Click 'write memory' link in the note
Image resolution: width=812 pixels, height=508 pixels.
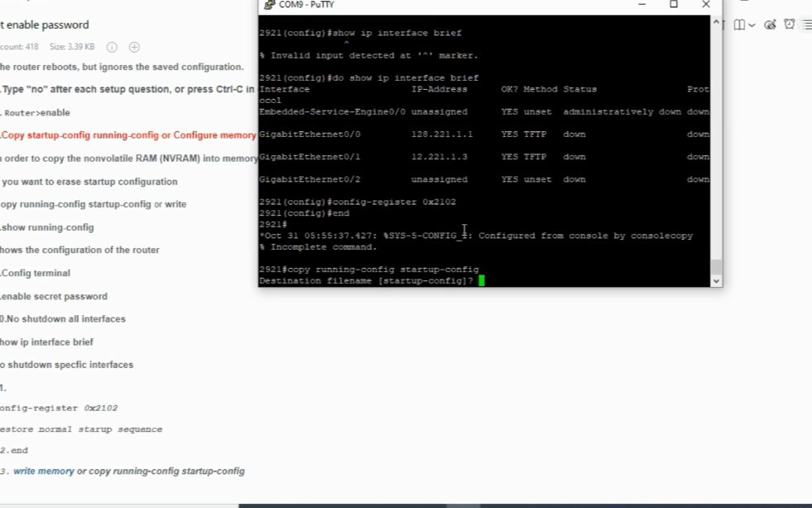pos(44,471)
